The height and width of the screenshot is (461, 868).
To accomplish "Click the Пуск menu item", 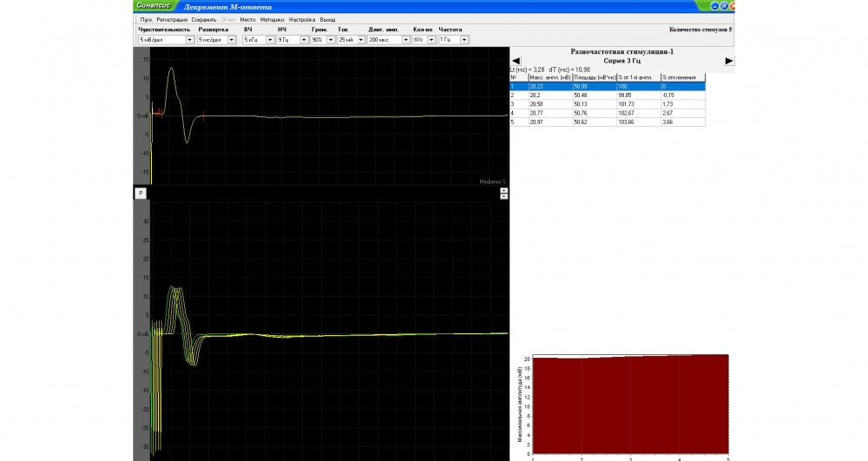I will (x=146, y=19).
